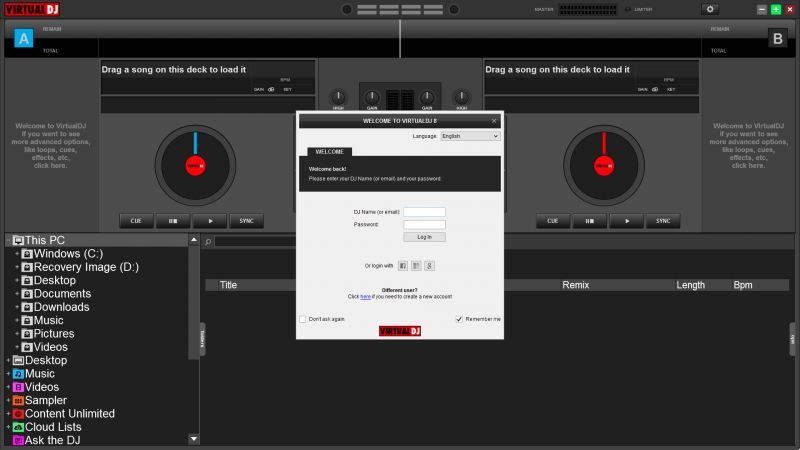
Task: Click the round button right of crossfader bars
Action: pyautogui.click(x=454, y=9)
